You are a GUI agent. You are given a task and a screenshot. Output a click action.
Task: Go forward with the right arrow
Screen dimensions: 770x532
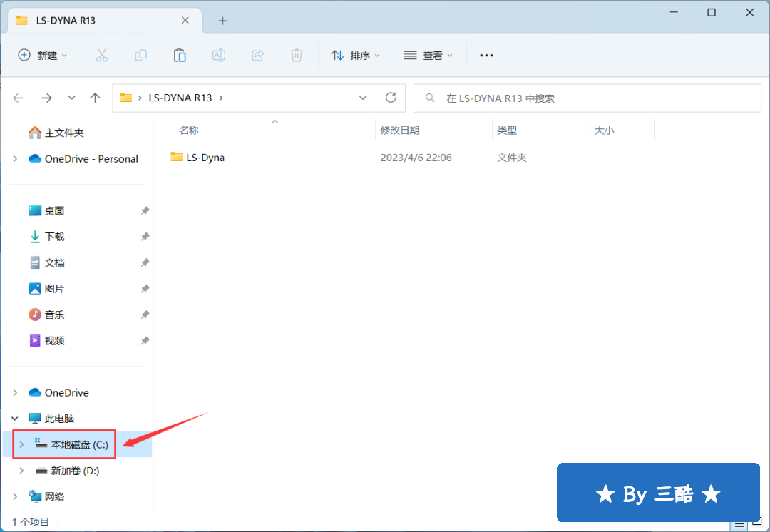46,98
